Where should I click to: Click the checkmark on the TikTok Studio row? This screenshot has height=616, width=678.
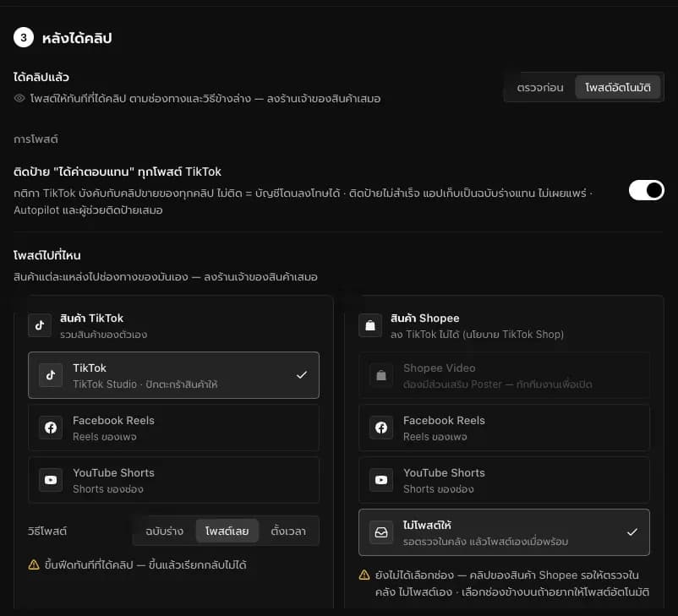(302, 375)
